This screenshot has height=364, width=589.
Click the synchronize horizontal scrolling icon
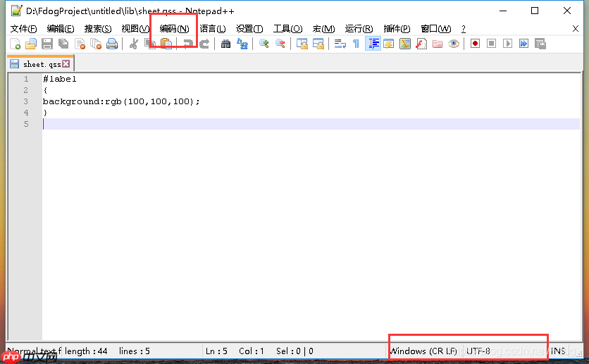pyautogui.click(x=318, y=44)
